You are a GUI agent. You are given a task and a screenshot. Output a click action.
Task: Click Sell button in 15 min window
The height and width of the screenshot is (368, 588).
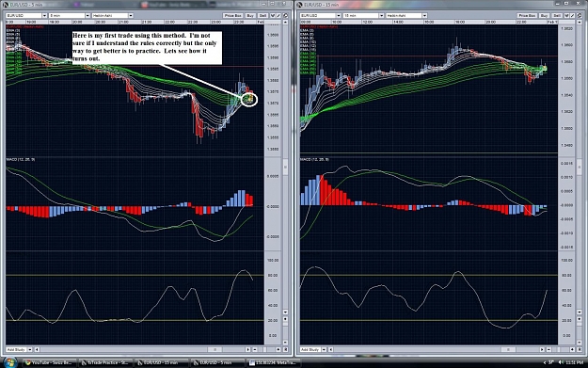tap(557, 16)
